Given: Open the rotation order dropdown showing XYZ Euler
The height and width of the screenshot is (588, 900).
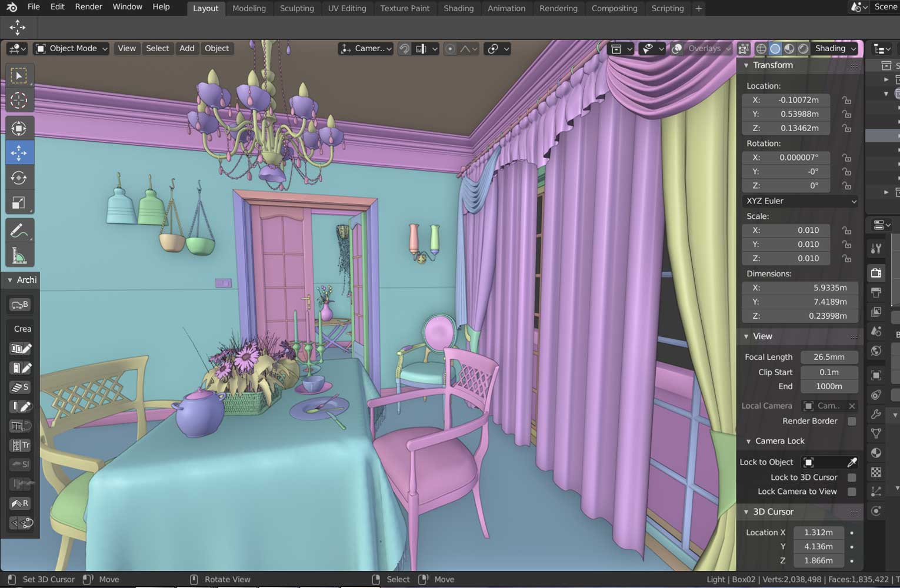Looking at the screenshot, I should (x=799, y=201).
